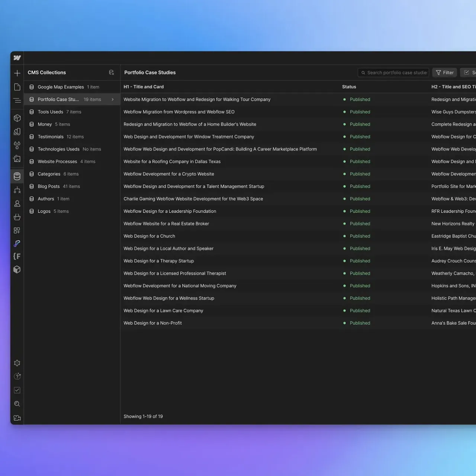Screen dimensions: 476x476
Task: Open the video tutorials icon at sidebar bottom
Action: pos(17,418)
